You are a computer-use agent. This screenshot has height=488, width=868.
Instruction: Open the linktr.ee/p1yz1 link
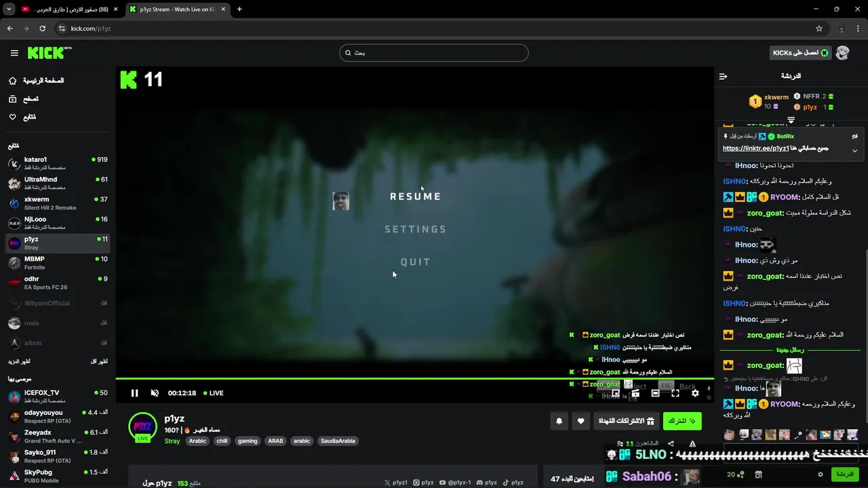[x=755, y=148]
